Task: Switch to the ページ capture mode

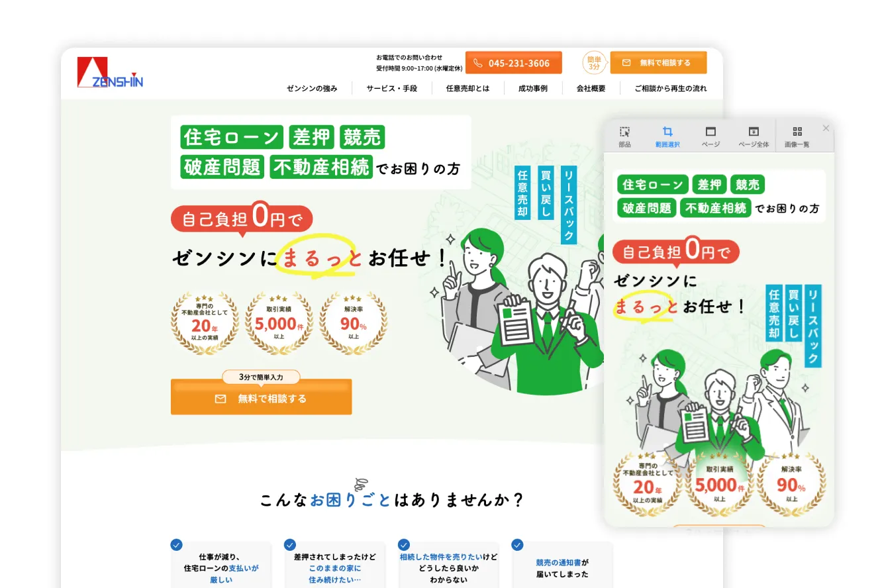Action: (710, 136)
